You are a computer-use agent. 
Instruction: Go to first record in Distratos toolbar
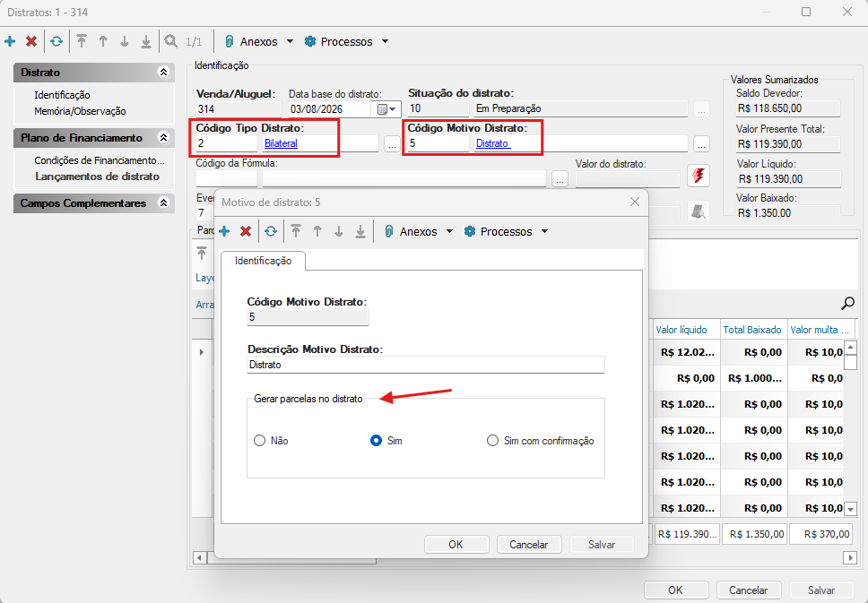pos(82,41)
